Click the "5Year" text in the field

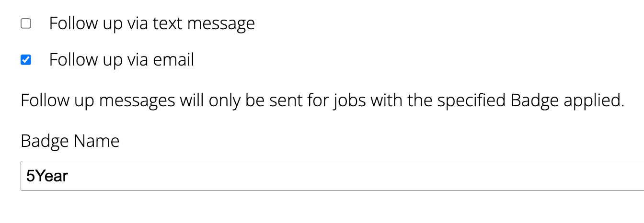pyautogui.click(x=47, y=176)
